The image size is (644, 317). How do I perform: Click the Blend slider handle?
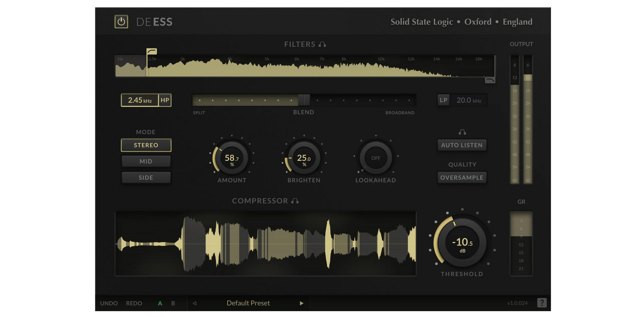click(x=304, y=100)
